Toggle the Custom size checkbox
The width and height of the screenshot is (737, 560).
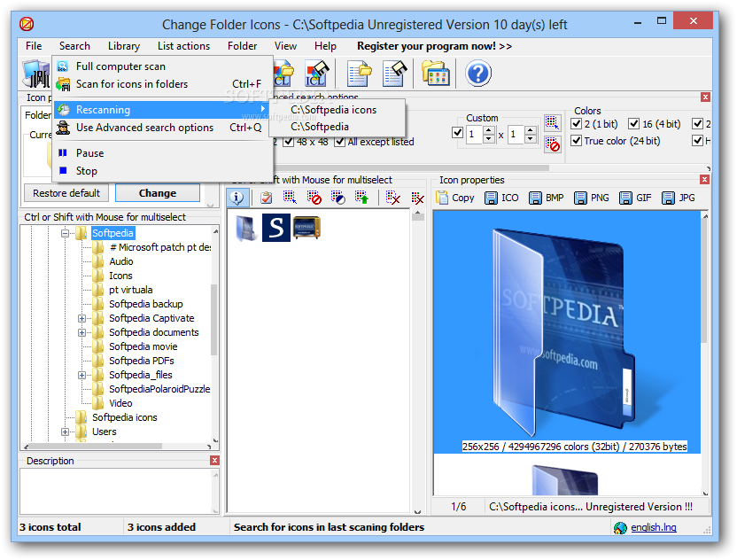457,133
